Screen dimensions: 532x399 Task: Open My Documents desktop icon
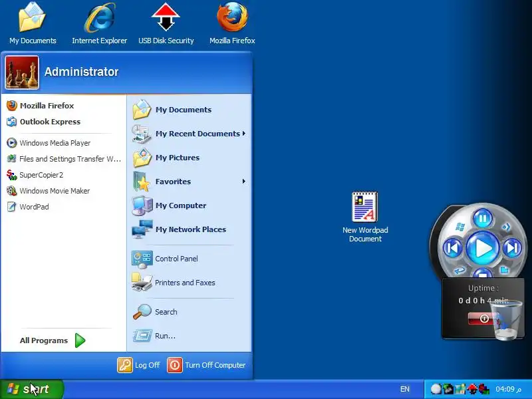coord(33,24)
